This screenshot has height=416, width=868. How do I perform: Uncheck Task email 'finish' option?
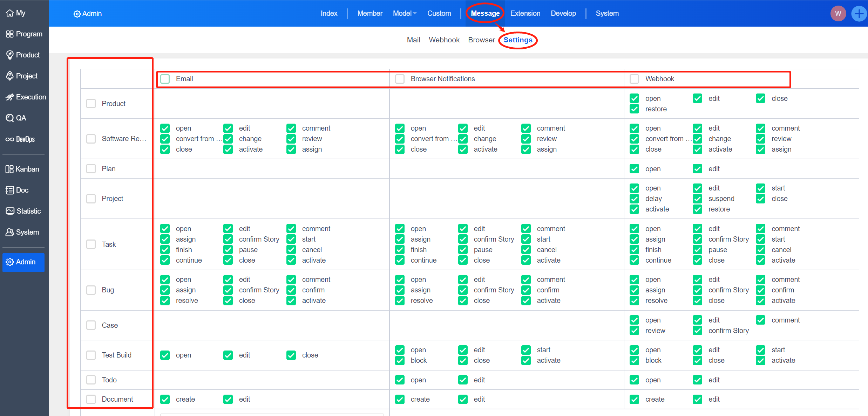point(165,250)
